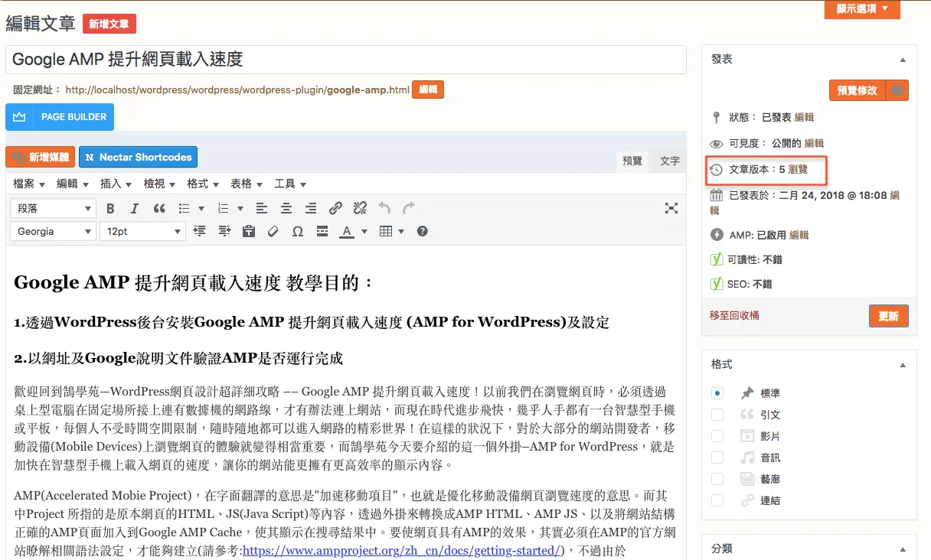Click the 新增文章 add new post button
Viewport: 931px width, 560px height.
(109, 24)
